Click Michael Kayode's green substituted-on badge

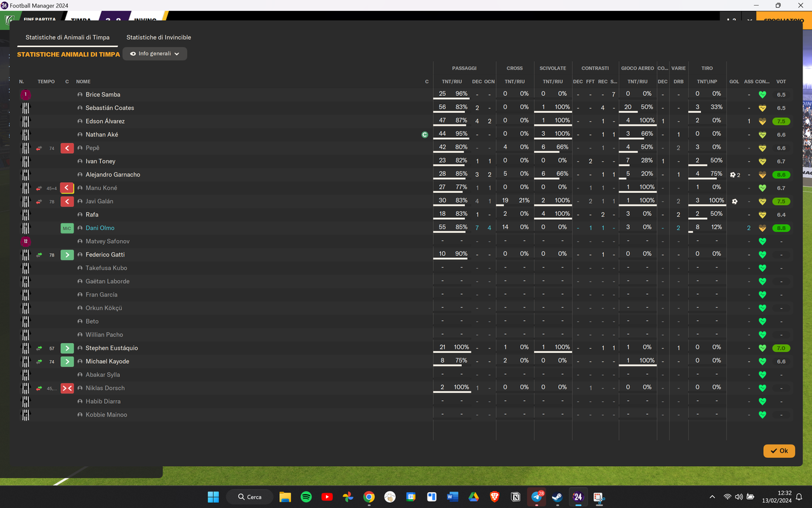tap(67, 361)
